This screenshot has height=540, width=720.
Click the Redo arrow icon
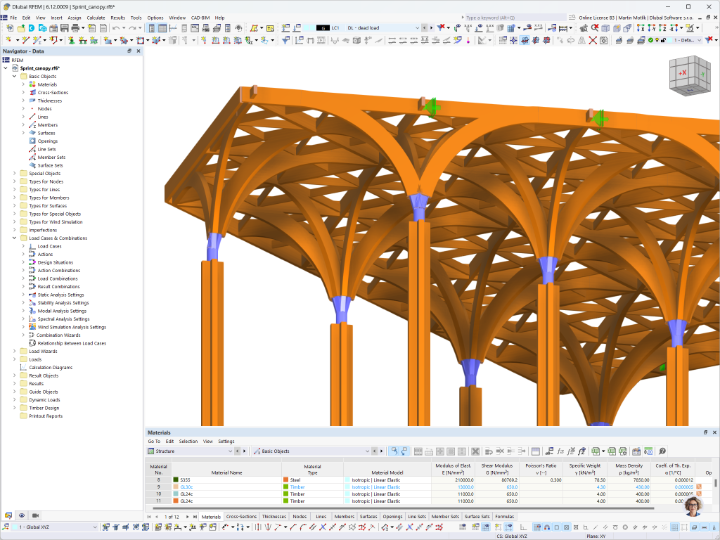point(132,28)
